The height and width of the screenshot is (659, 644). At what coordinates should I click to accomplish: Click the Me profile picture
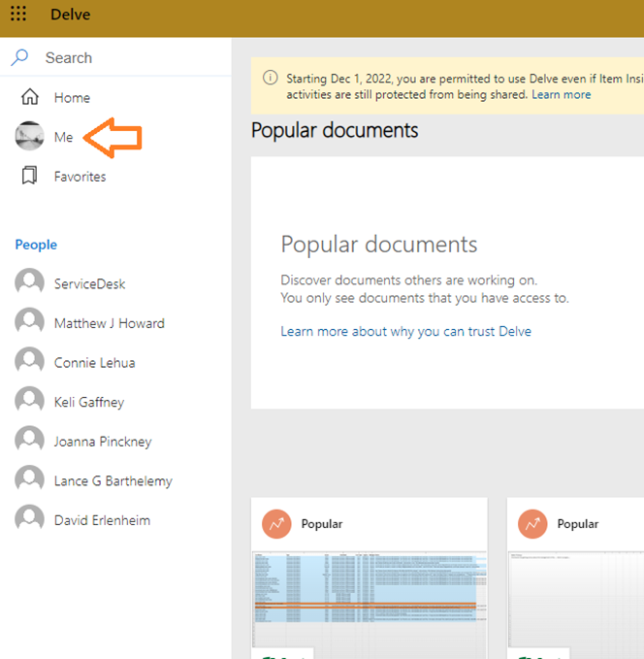click(30, 137)
